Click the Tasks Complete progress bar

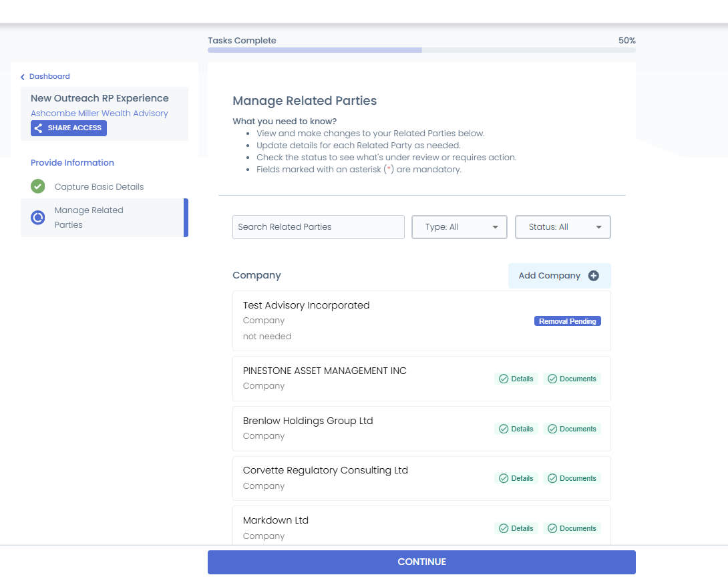421,50
